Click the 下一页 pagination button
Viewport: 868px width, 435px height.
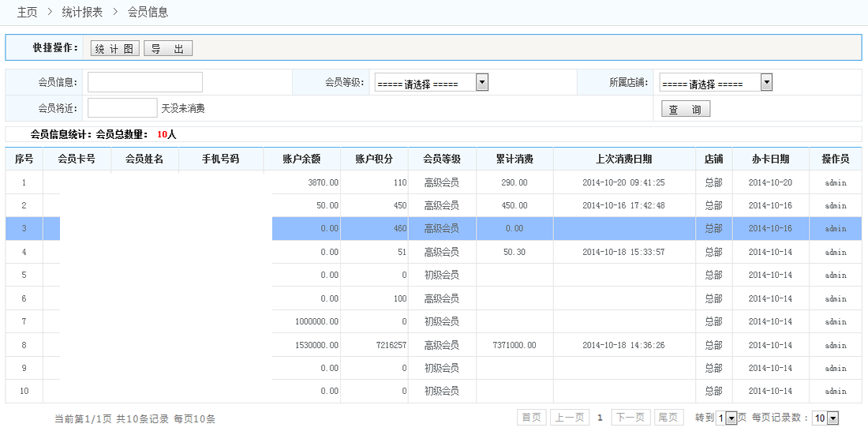[630, 418]
